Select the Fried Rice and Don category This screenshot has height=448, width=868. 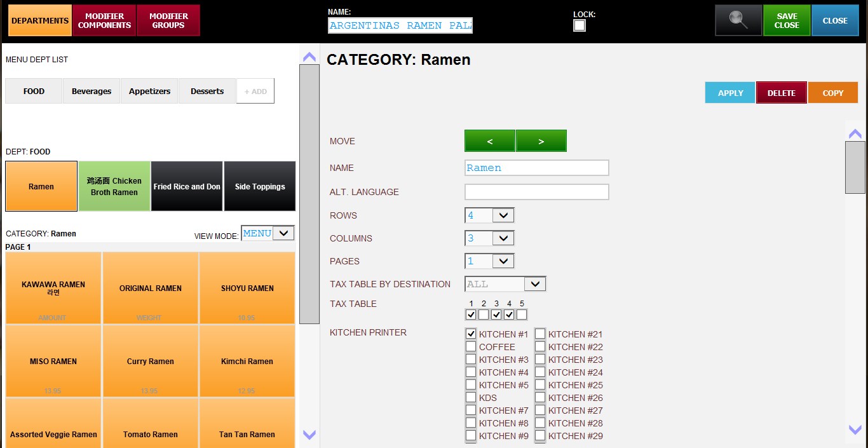[x=187, y=186]
